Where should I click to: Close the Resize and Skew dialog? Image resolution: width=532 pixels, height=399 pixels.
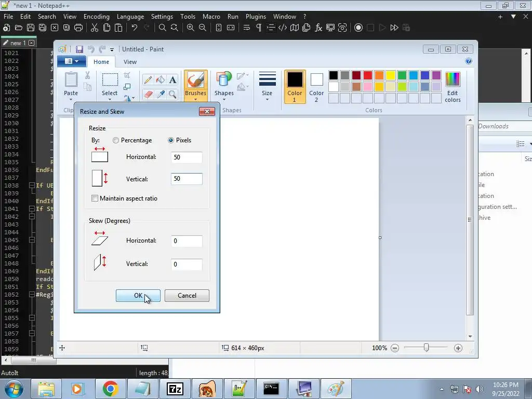pos(207,112)
